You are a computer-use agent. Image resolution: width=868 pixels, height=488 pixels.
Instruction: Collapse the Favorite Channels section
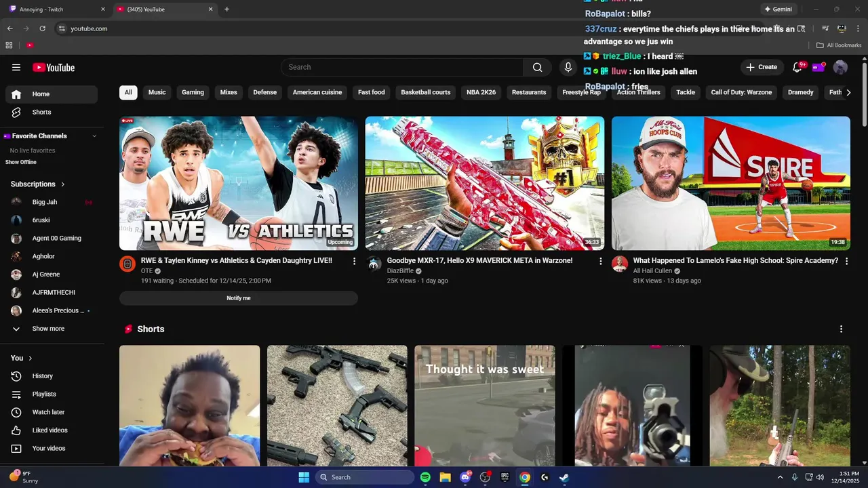tap(94, 136)
